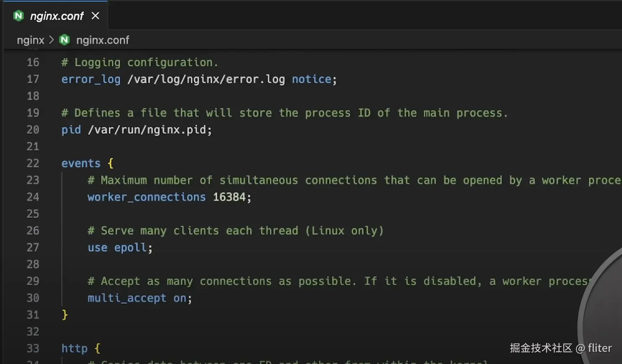Click the multi_accept directive
Image resolution: width=622 pixels, height=364 pixels.
(127, 298)
